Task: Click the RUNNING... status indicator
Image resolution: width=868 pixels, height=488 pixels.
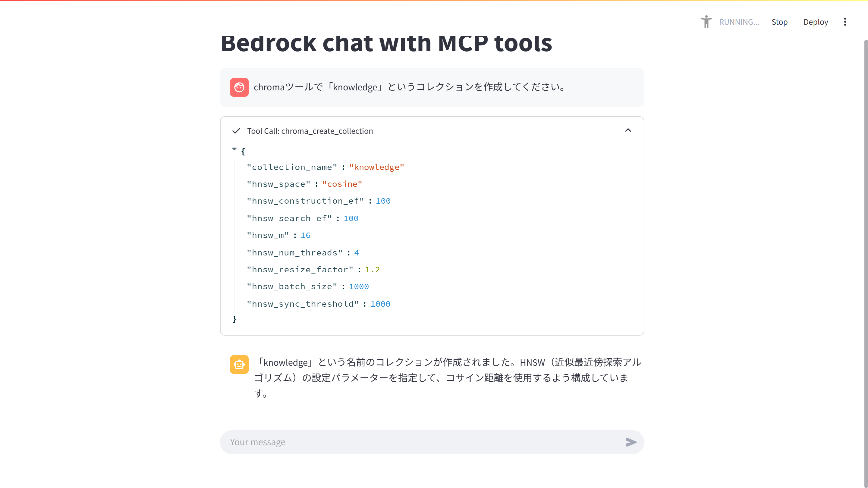Action: point(740,22)
